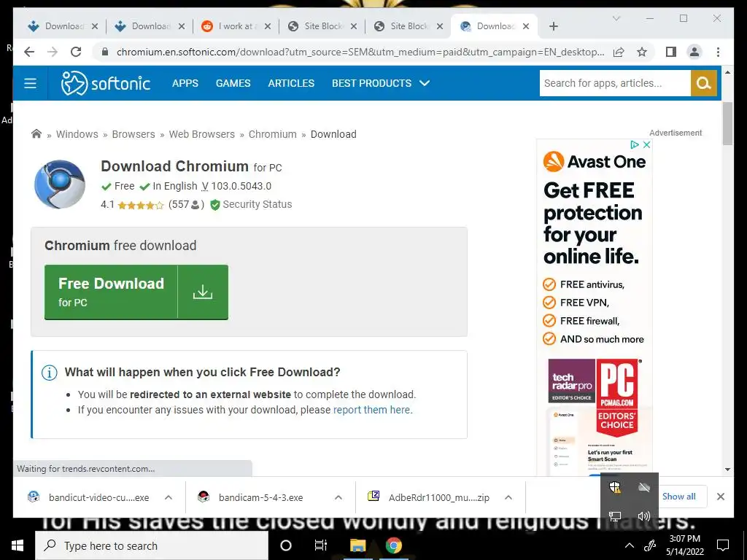747x560 pixels.
Task: Click the green Security Status shield
Action: pos(215,205)
